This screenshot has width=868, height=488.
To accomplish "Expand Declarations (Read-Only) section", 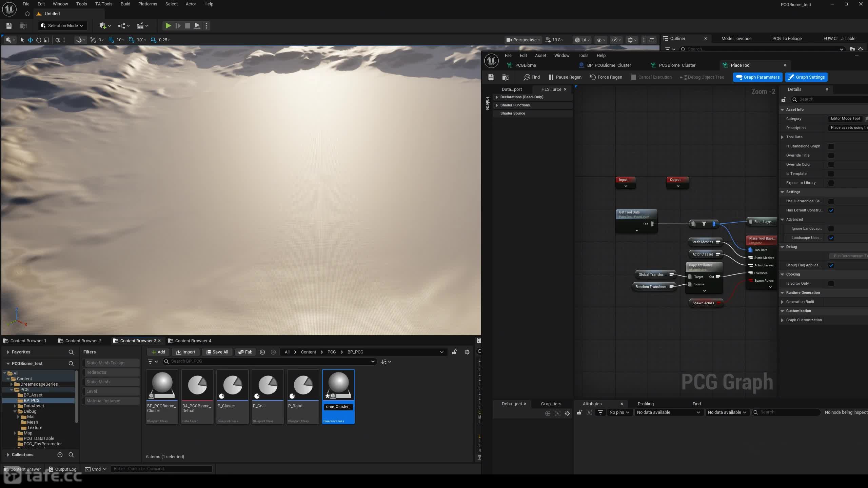I will click(x=497, y=97).
